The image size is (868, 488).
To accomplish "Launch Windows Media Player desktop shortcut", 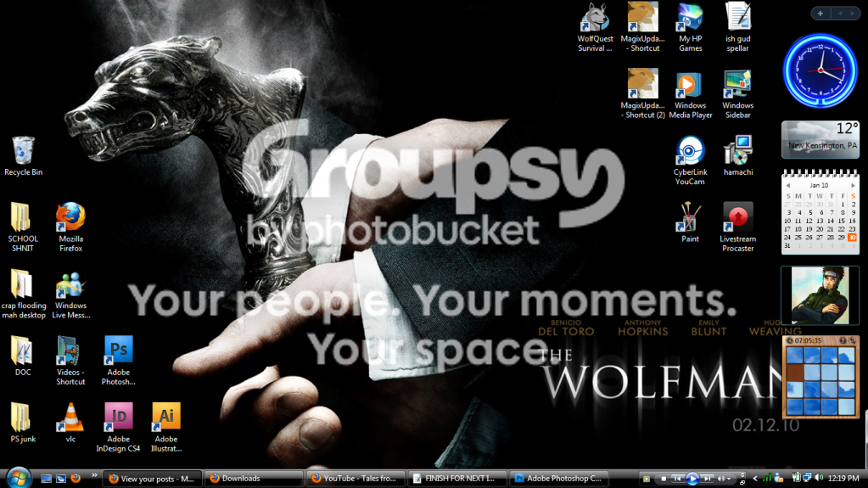I will (x=691, y=93).
